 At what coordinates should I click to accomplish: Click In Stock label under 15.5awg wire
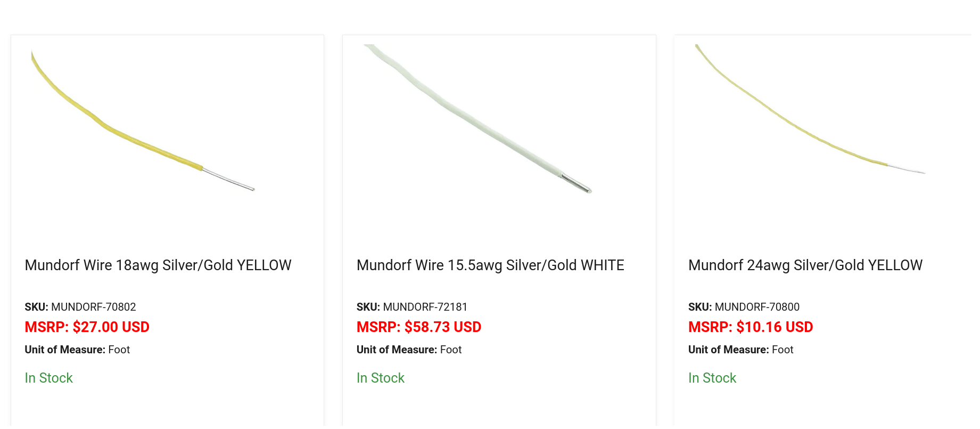381,378
